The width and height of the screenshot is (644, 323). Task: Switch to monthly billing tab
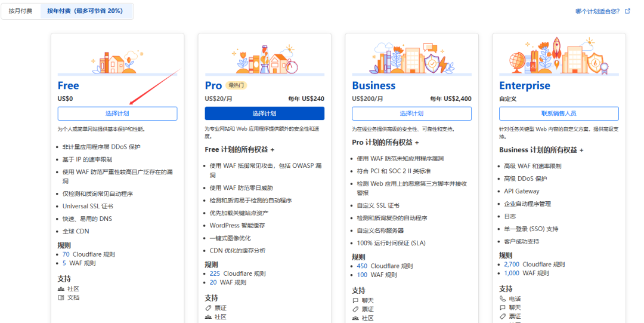(20, 11)
